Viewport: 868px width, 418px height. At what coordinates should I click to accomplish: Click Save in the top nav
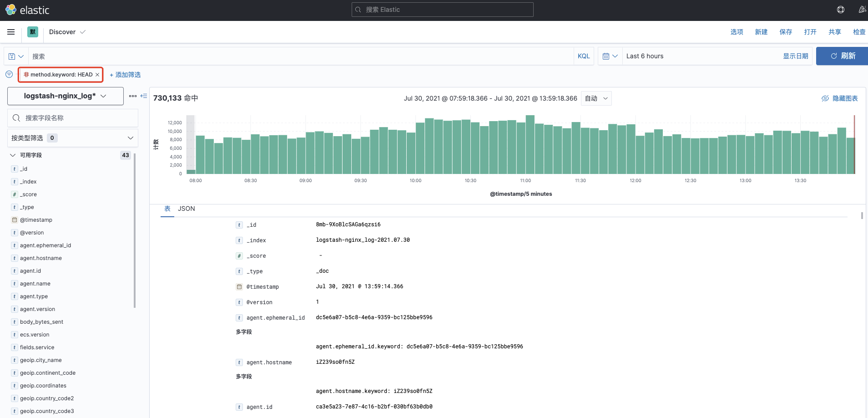(x=786, y=32)
